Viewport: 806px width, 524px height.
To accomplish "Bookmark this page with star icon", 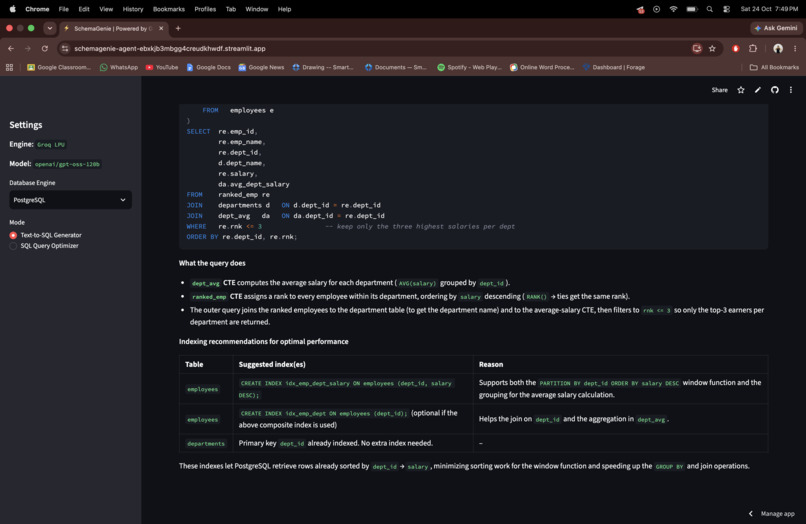I will tap(712, 48).
